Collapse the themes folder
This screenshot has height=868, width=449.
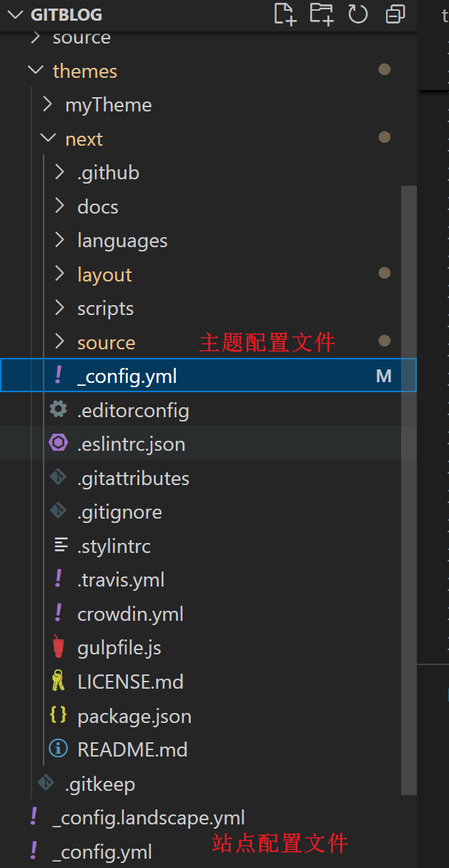point(34,71)
